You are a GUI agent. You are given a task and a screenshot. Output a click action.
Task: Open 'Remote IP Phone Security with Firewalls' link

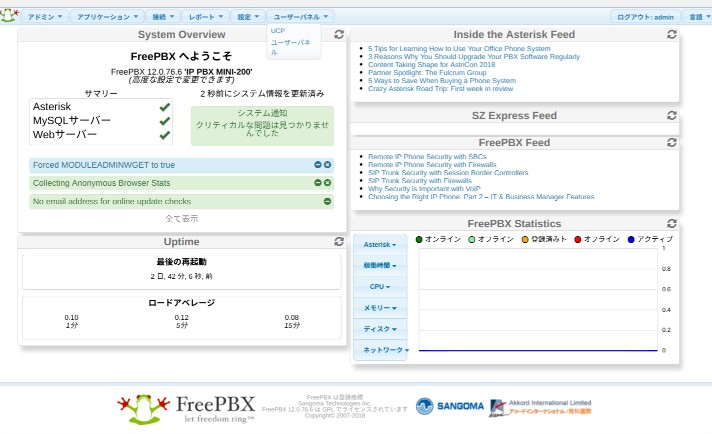pos(432,165)
